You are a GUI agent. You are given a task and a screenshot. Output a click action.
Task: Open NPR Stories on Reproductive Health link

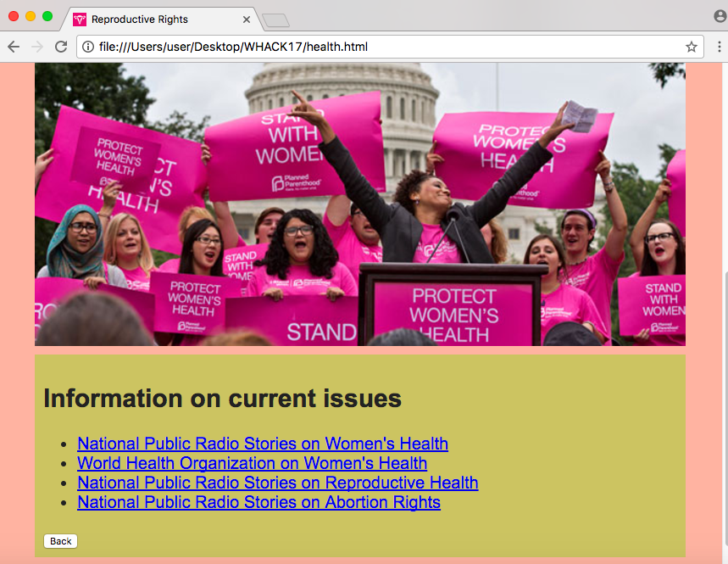coord(278,483)
